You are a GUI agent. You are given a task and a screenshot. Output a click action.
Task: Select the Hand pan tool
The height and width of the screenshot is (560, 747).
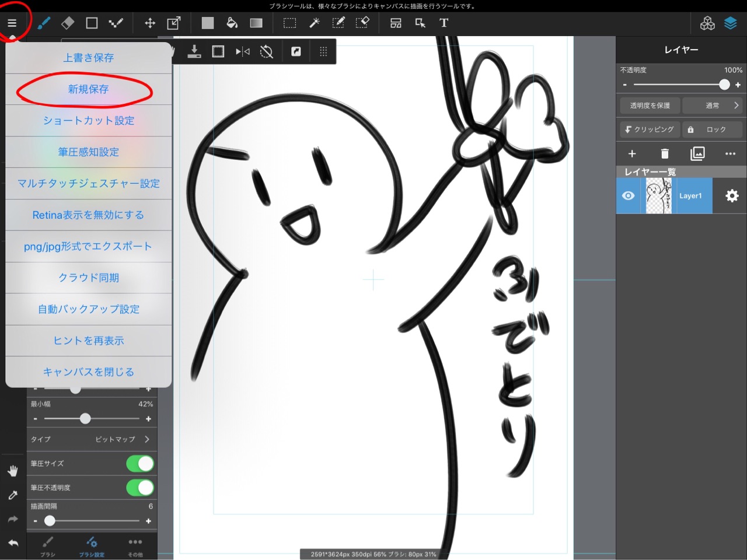click(13, 471)
